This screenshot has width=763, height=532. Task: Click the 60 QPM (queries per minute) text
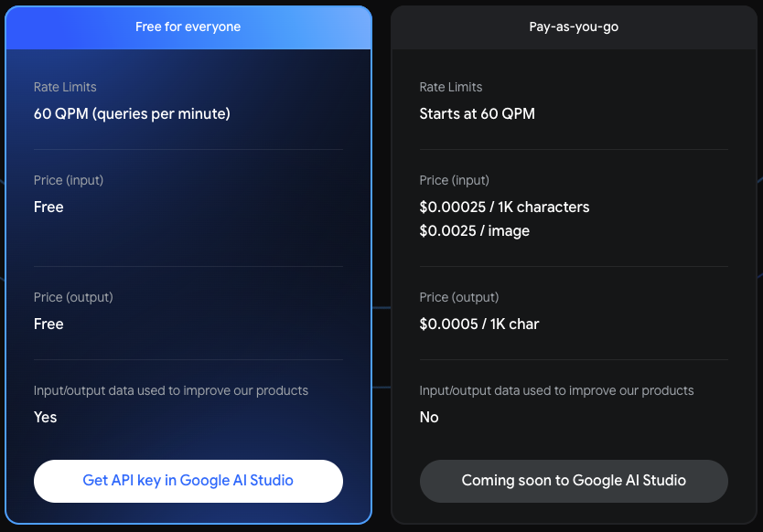click(132, 114)
